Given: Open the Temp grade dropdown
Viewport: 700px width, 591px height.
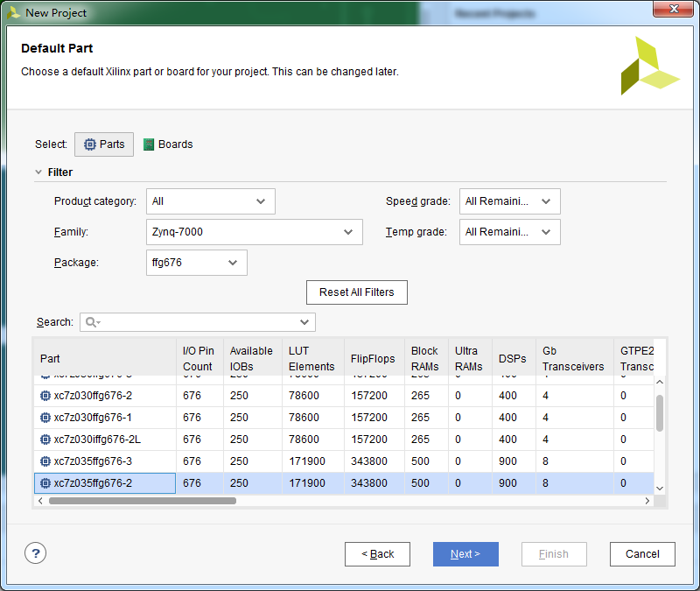Looking at the screenshot, I should coord(509,232).
